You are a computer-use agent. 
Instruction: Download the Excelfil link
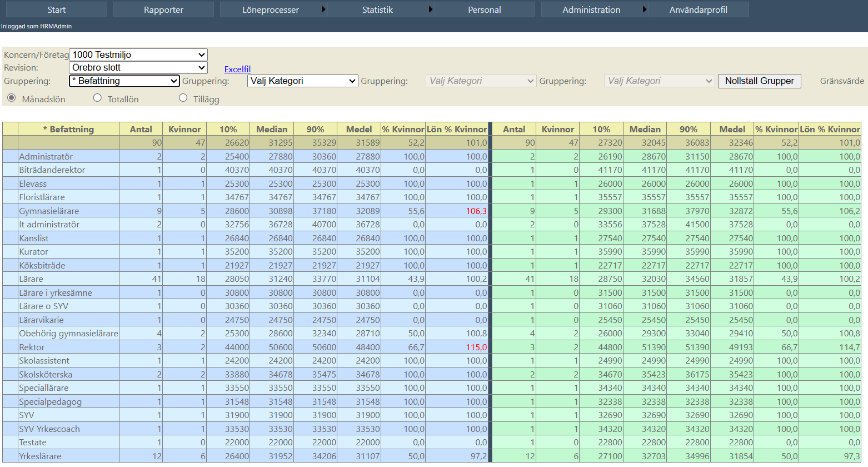237,69
